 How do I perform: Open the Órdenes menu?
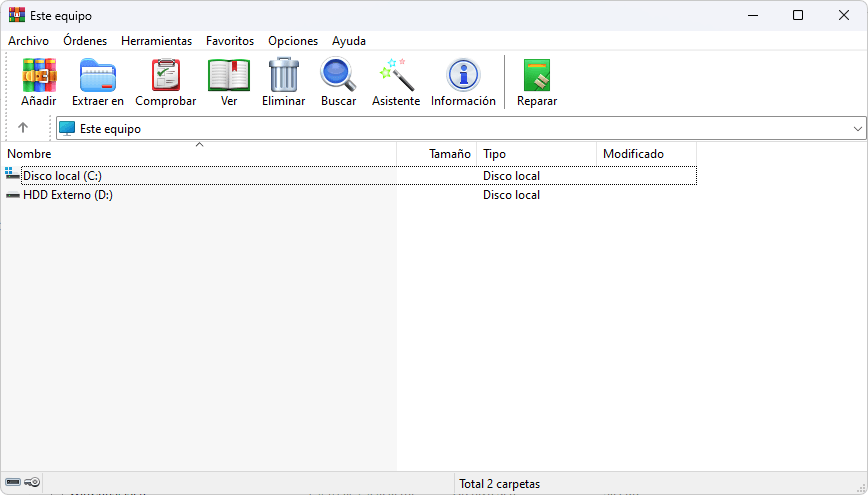[85, 41]
